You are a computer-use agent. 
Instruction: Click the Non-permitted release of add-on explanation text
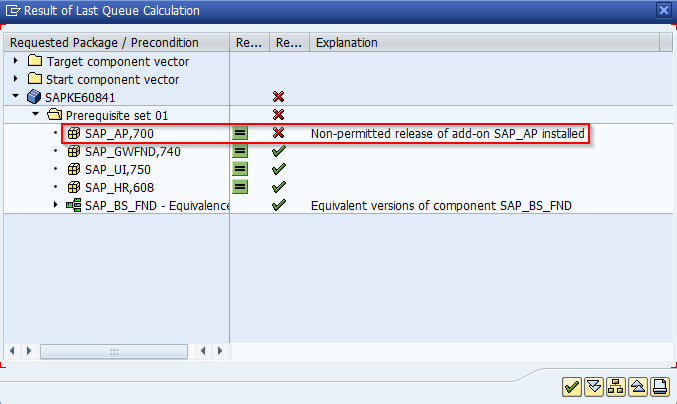447,133
